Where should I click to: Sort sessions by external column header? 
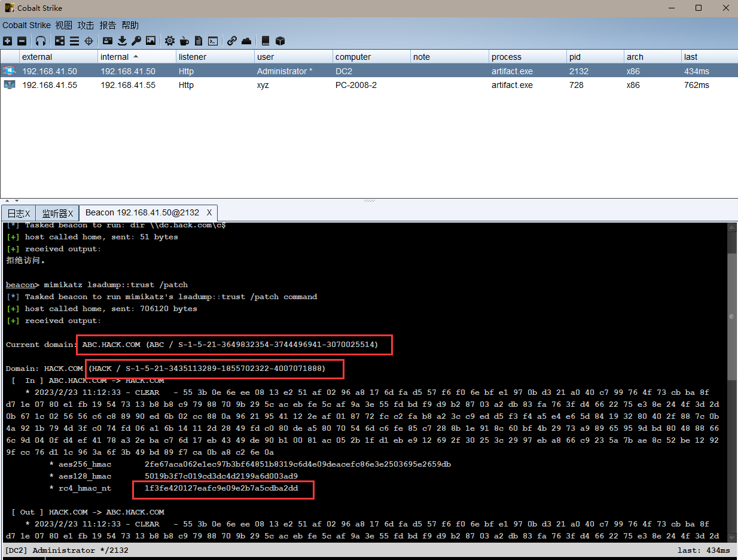pyautogui.click(x=59, y=57)
